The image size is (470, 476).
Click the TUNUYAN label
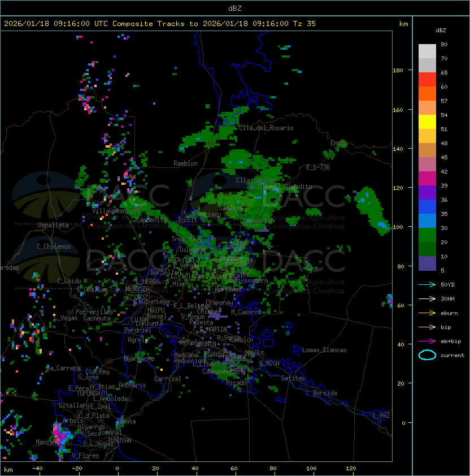point(120,440)
